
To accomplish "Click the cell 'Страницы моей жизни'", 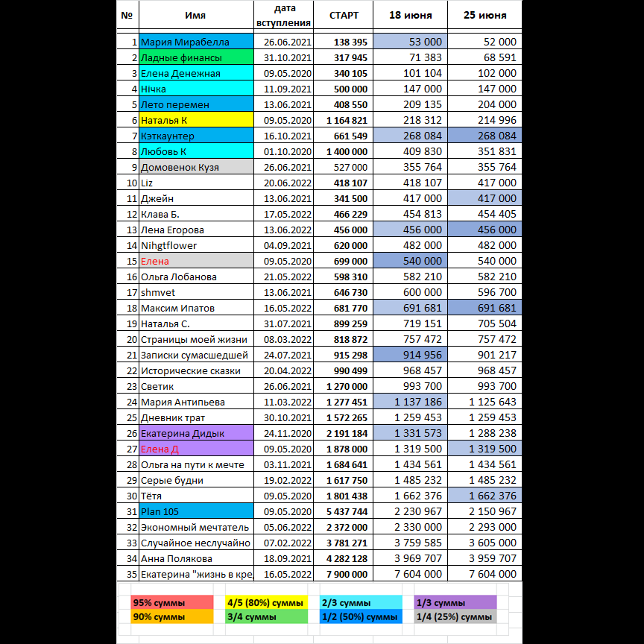I will [196, 339].
